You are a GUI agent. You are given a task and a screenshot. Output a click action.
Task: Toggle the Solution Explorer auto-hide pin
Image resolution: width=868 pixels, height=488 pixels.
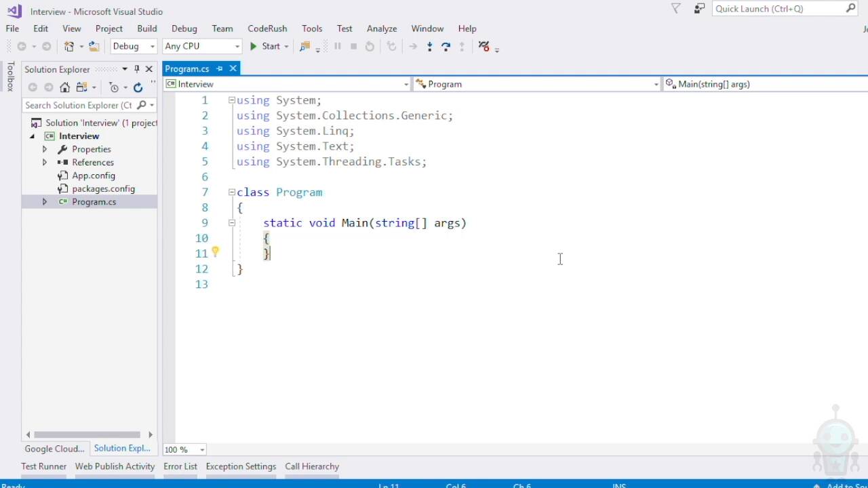[x=136, y=69]
